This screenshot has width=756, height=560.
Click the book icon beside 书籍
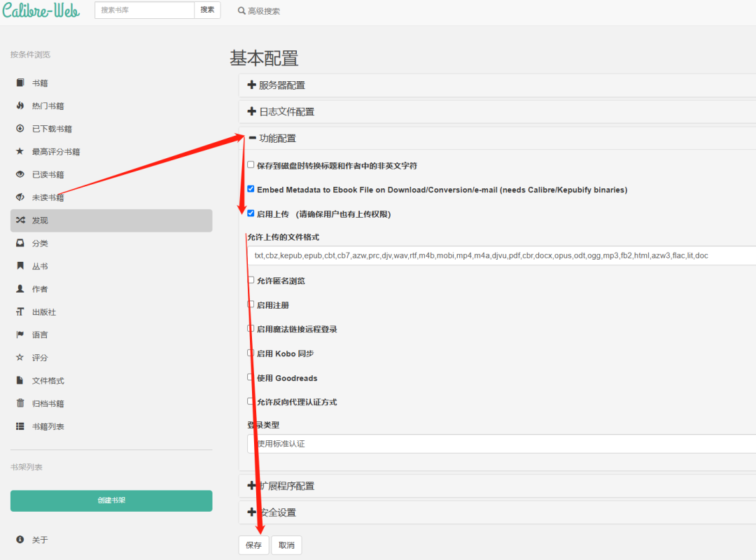point(20,83)
